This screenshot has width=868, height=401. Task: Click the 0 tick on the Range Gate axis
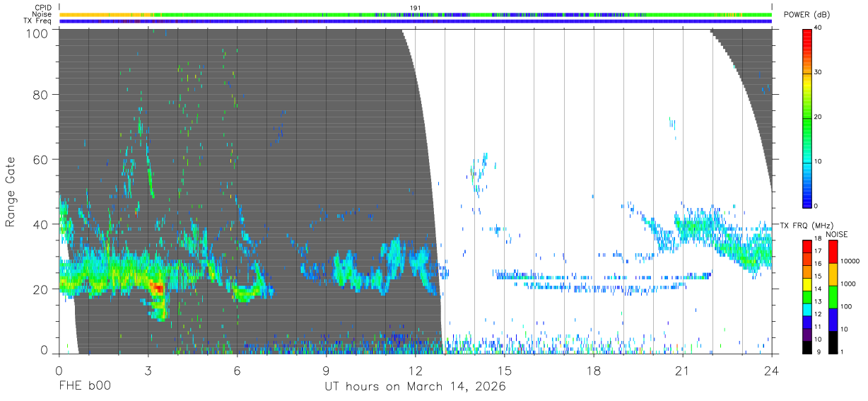click(x=45, y=349)
